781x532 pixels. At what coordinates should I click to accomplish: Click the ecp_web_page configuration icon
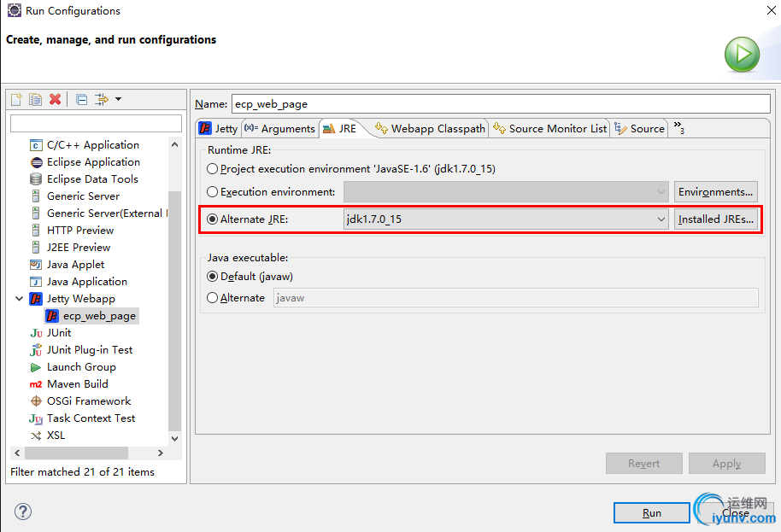pos(52,316)
